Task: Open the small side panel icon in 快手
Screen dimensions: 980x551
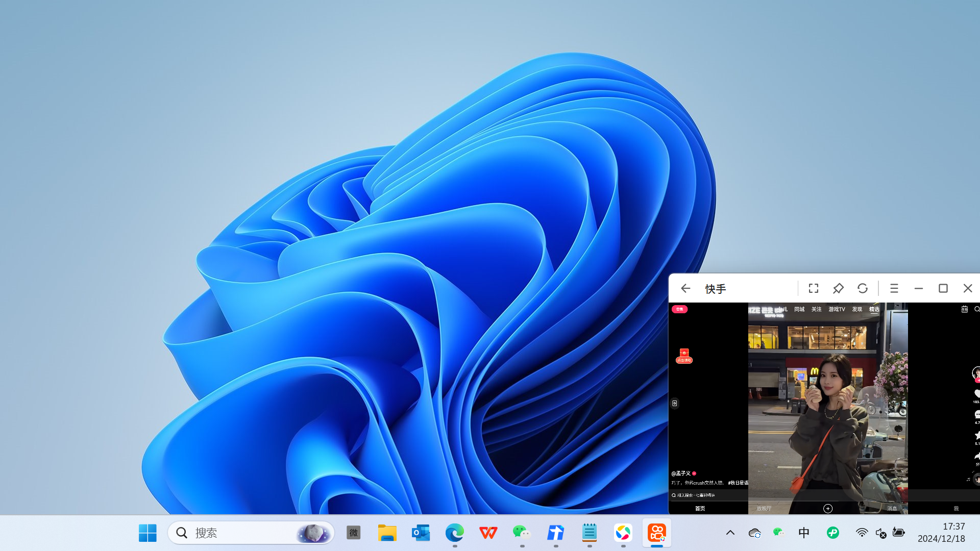Action: (x=675, y=403)
